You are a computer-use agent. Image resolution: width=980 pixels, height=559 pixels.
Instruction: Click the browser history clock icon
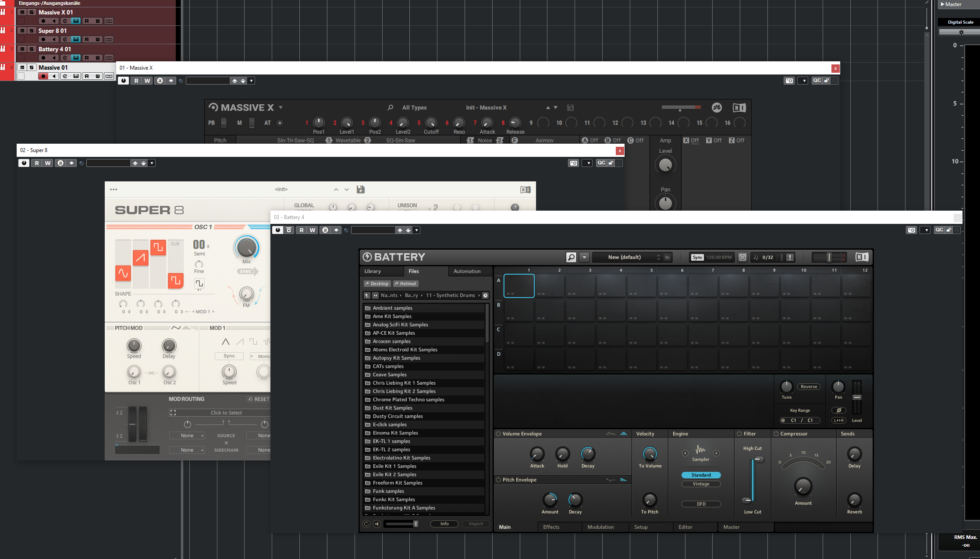pyautogui.click(x=486, y=295)
